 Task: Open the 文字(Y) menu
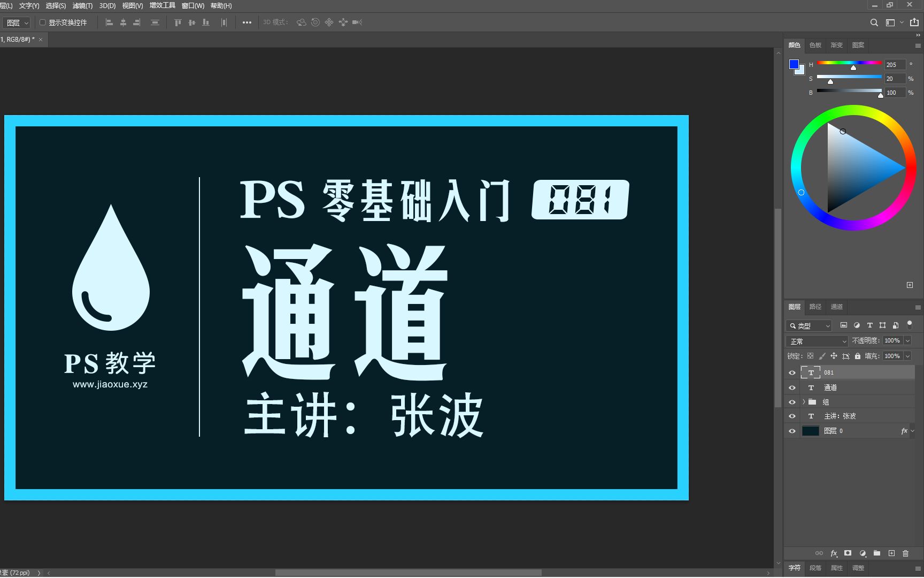[29, 6]
